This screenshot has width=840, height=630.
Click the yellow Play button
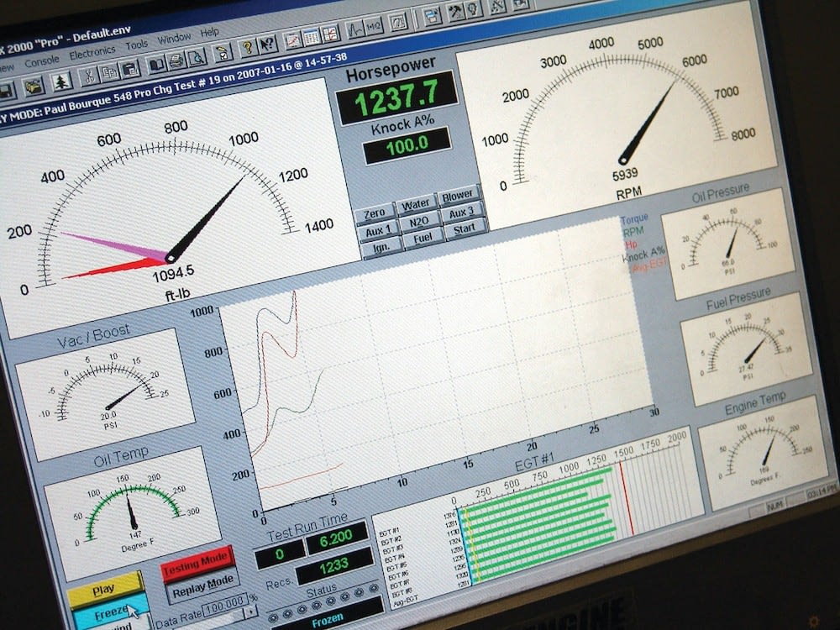click(104, 590)
